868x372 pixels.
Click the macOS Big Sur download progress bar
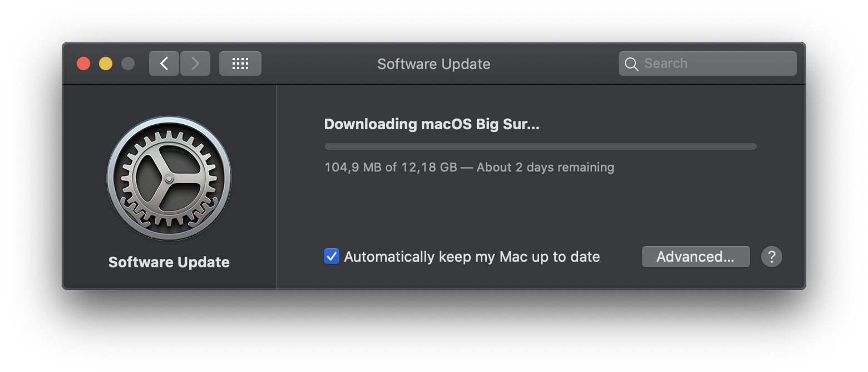[x=540, y=146]
